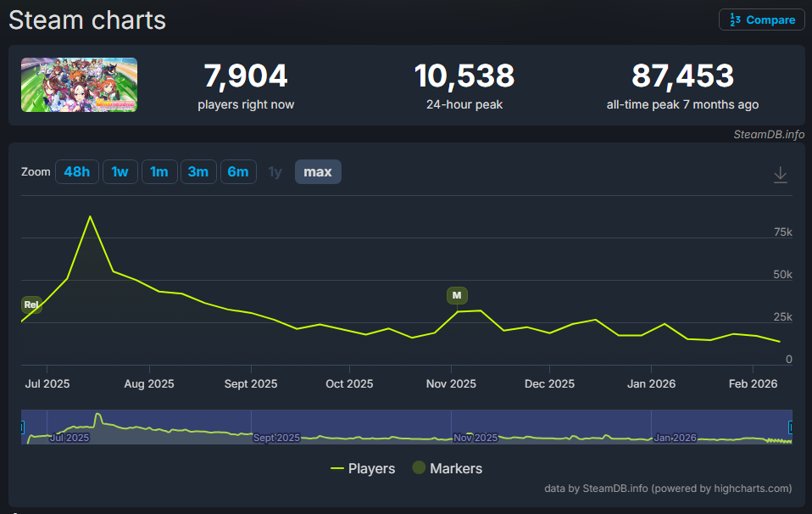Viewport: 812px width, 514px height.
Task: Click the Jul 2025 axis label
Action: pyautogui.click(x=47, y=384)
